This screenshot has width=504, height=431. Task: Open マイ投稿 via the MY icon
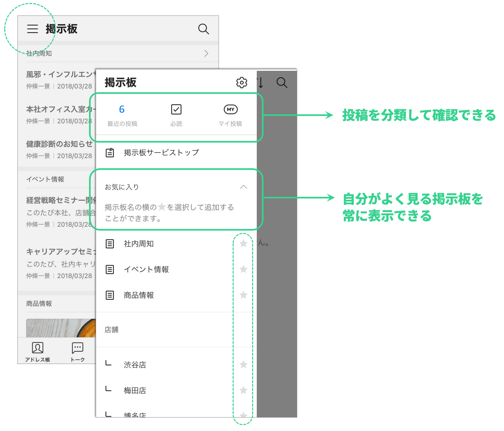click(230, 109)
